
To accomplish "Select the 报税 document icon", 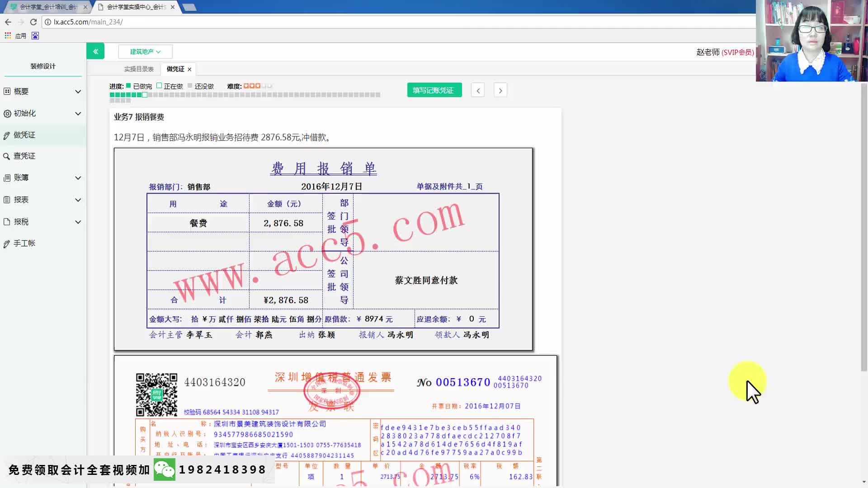I will coord(7,221).
